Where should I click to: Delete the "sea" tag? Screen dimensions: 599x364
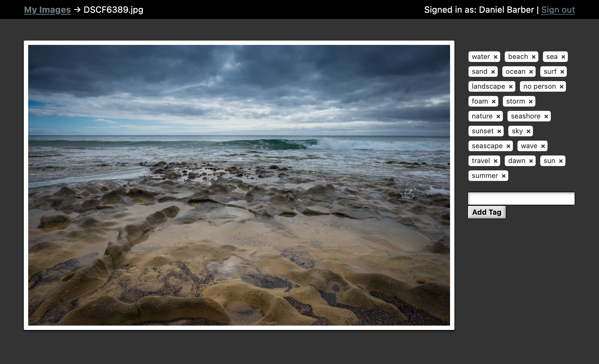563,57
